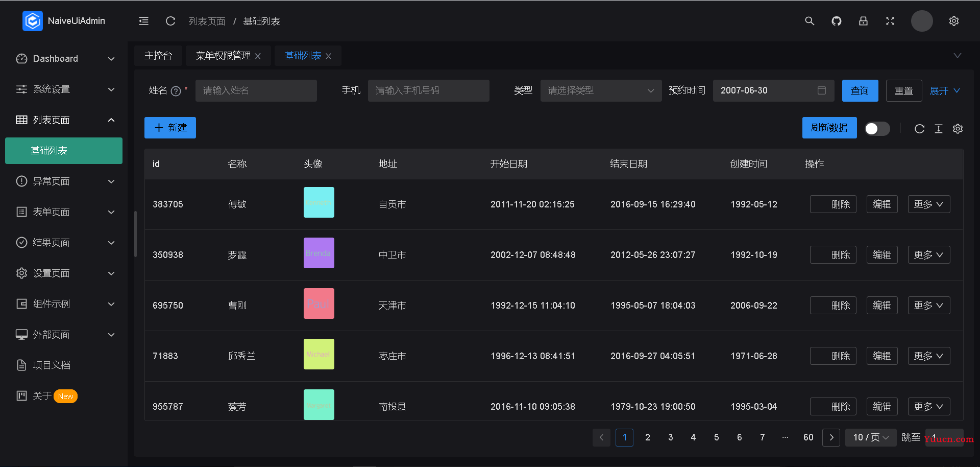Go to page 3 in pagination
The image size is (980, 467).
(x=671, y=437)
